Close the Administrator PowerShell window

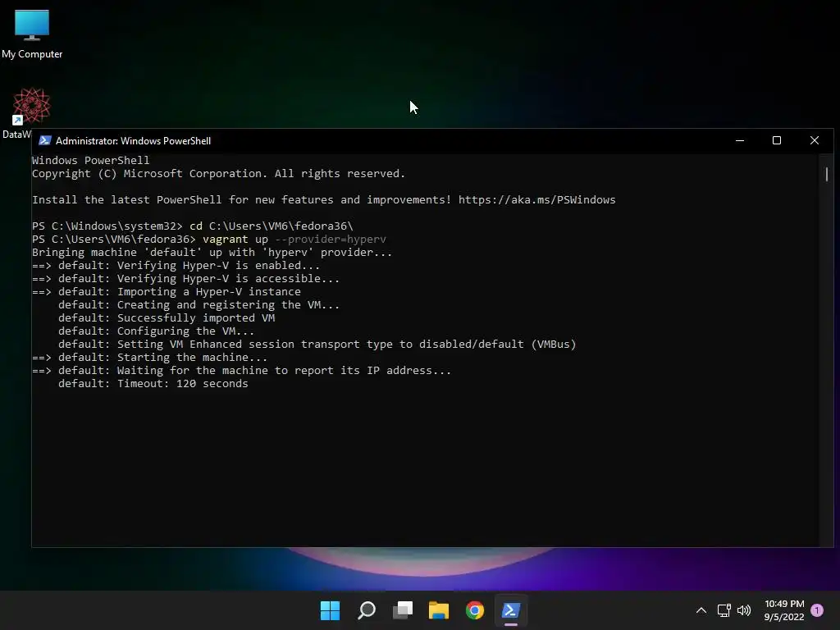coord(815,140)
